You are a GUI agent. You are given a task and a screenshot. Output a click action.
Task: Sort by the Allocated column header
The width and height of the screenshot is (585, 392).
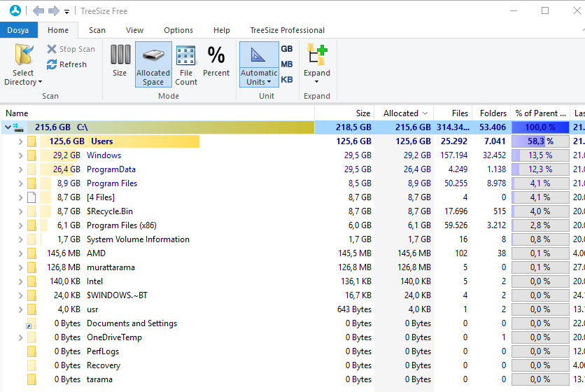(403, 113)
